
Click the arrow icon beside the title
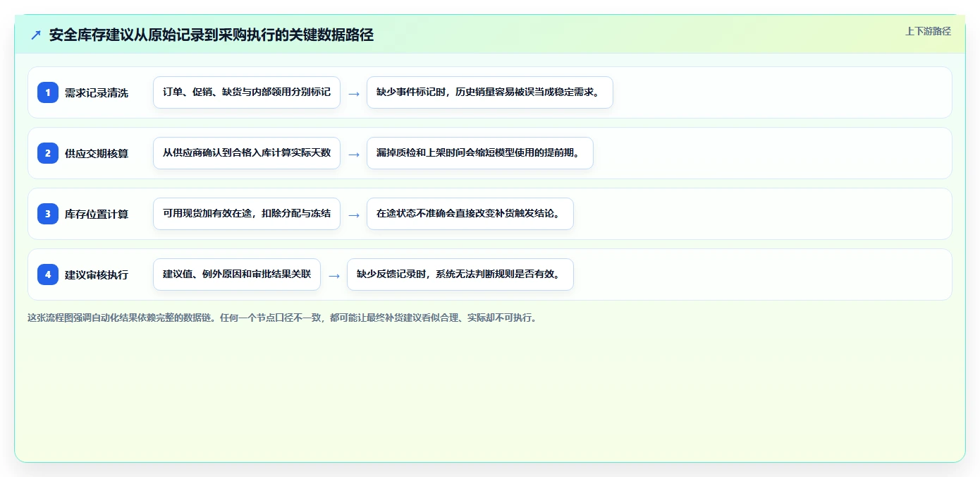point(36,35)
